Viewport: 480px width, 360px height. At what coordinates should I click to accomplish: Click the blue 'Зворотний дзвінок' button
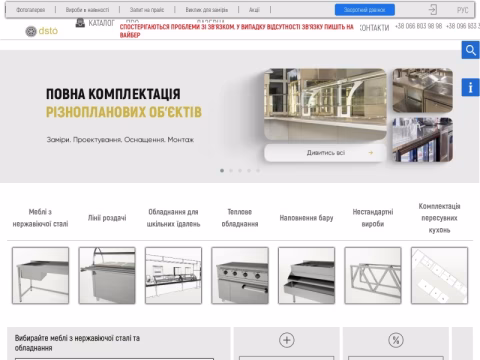tap(365, 10)
